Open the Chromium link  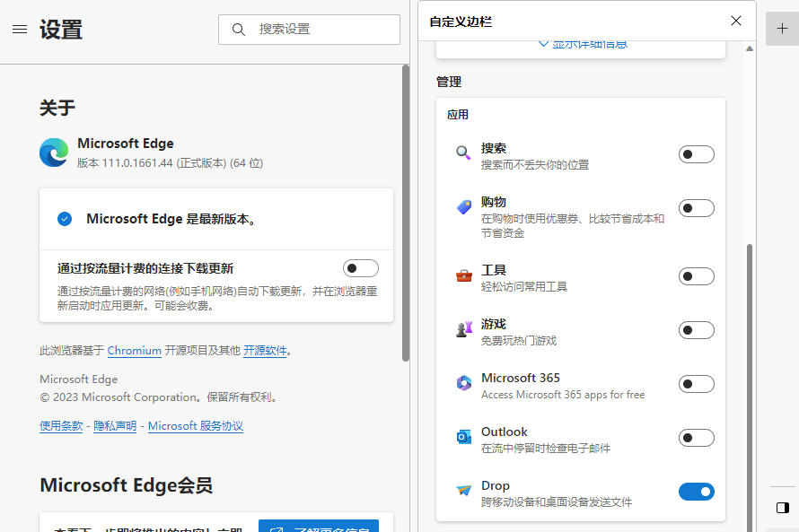[x=135, y=351]
